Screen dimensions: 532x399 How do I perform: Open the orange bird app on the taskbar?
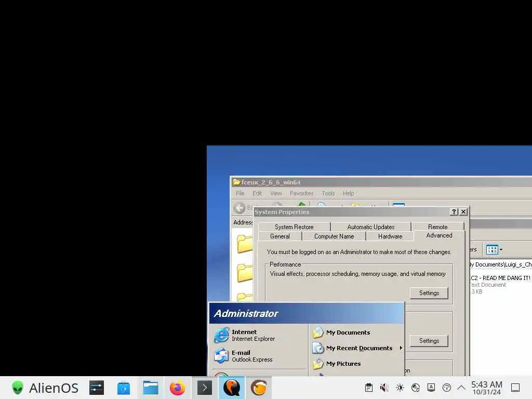[x=259, y=388]
